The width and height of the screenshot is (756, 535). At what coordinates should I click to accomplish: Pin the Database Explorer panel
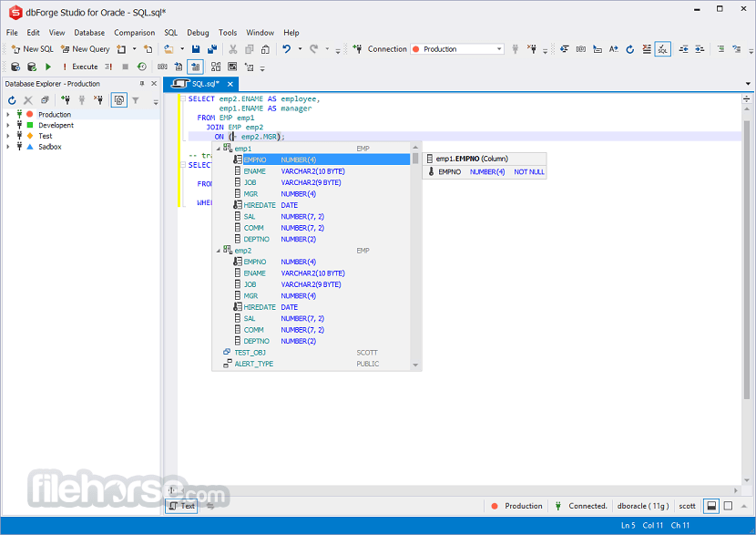click(142, 84)
